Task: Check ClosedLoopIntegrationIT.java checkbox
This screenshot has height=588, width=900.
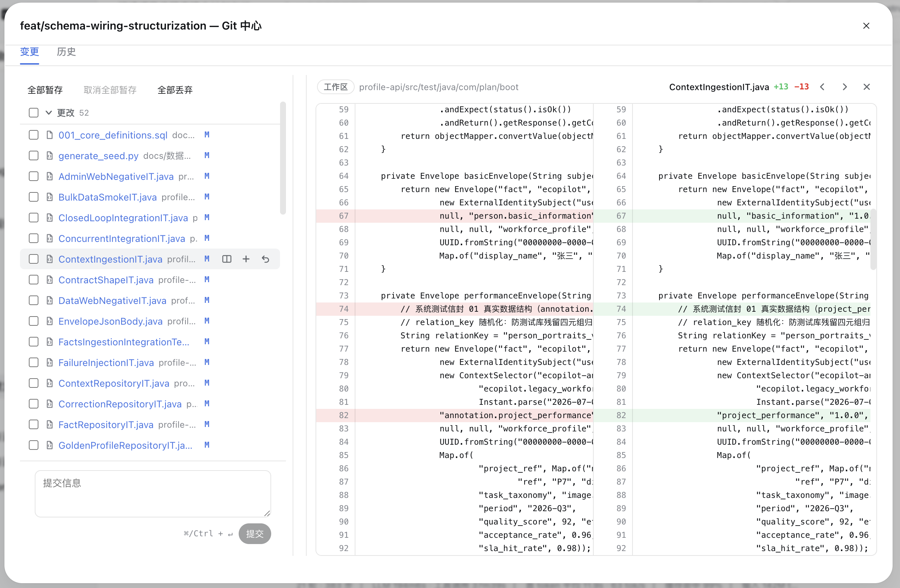Action: tap(34, 218)
